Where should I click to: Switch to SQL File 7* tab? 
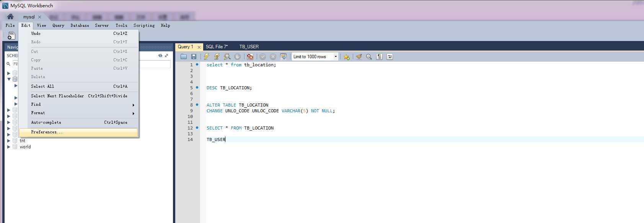[217, 47]
